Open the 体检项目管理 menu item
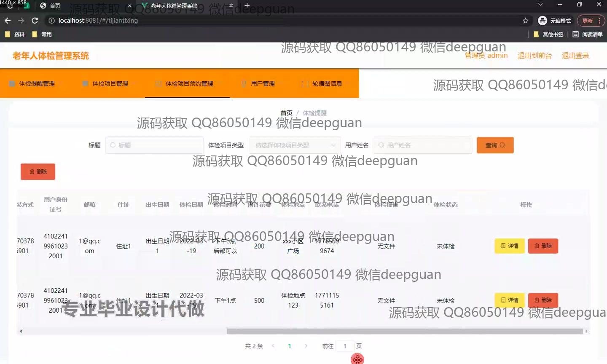The height and width of the screenshot is (364, 607). (x=105, y=83)
